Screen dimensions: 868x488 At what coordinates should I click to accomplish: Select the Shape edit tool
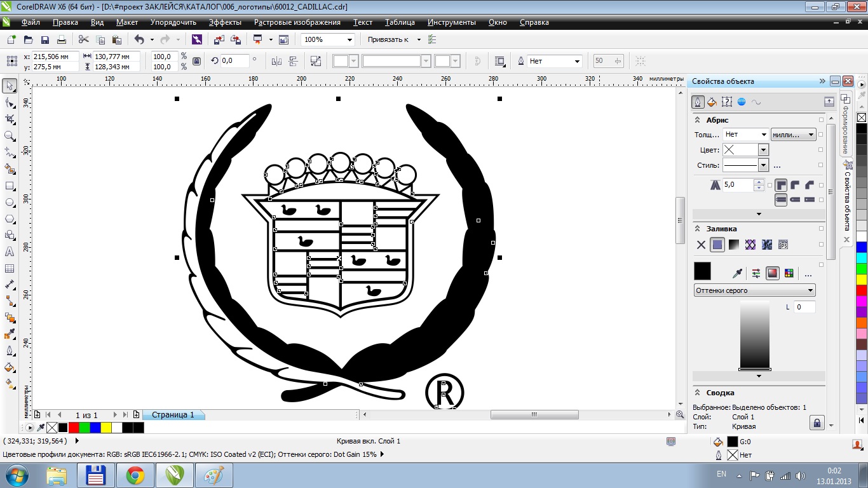(10, 103)
